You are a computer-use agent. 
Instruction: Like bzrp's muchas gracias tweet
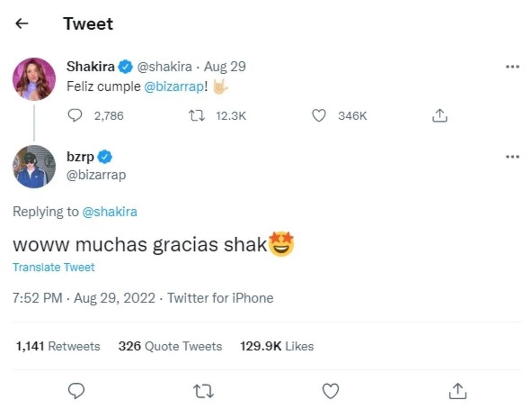coord(330,391)
